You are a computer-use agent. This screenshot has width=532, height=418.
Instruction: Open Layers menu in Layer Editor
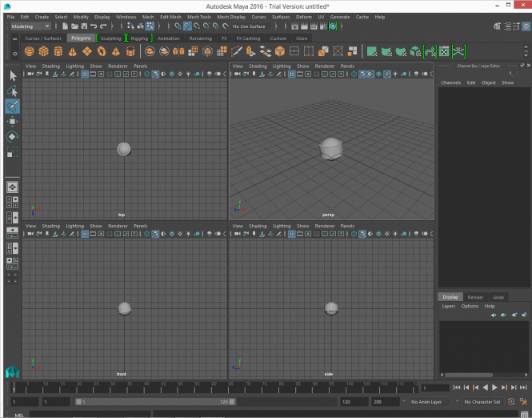[x=448, y=306]
